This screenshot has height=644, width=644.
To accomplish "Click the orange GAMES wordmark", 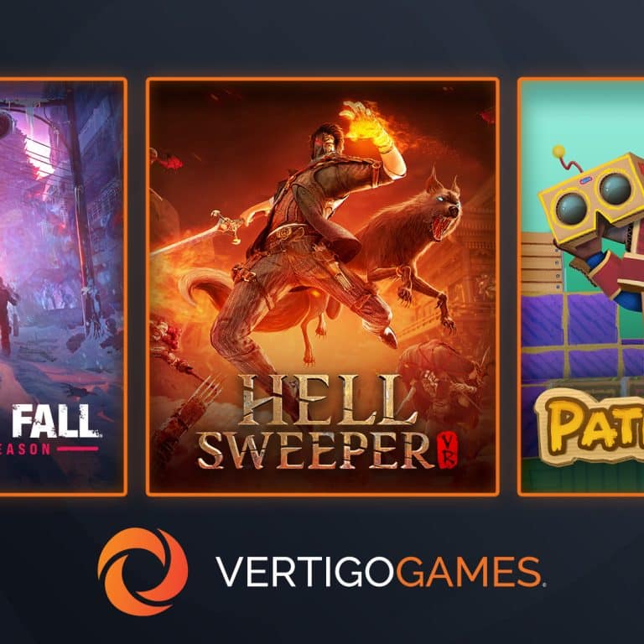I will 470,571.
